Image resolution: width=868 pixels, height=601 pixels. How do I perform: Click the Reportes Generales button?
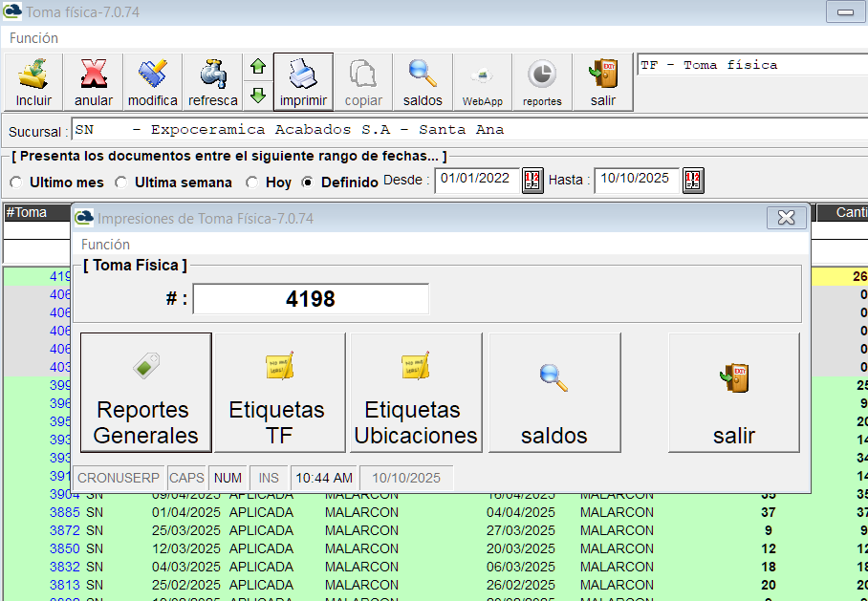click(x=146, y=393)
